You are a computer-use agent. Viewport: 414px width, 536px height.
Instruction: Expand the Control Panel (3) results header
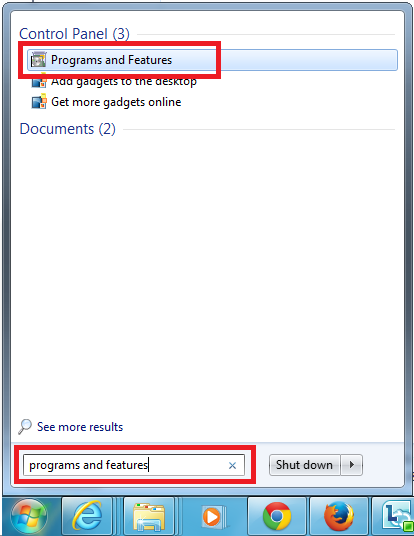74,34
